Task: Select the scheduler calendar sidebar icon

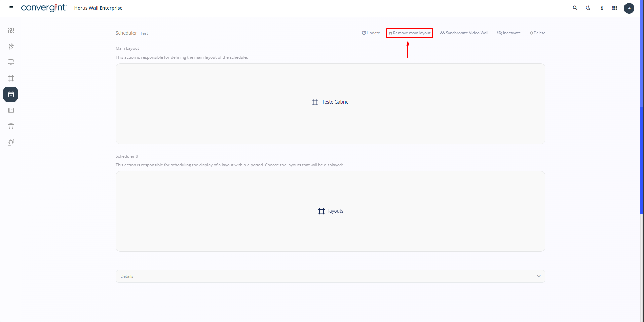Action: [11, 94]
